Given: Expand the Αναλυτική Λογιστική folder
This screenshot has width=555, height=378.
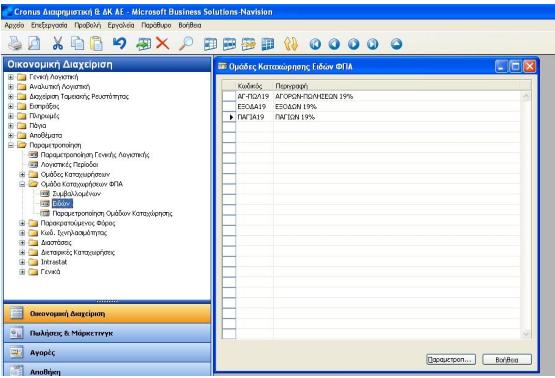Looking at the screenshot, I should point(11,87).
